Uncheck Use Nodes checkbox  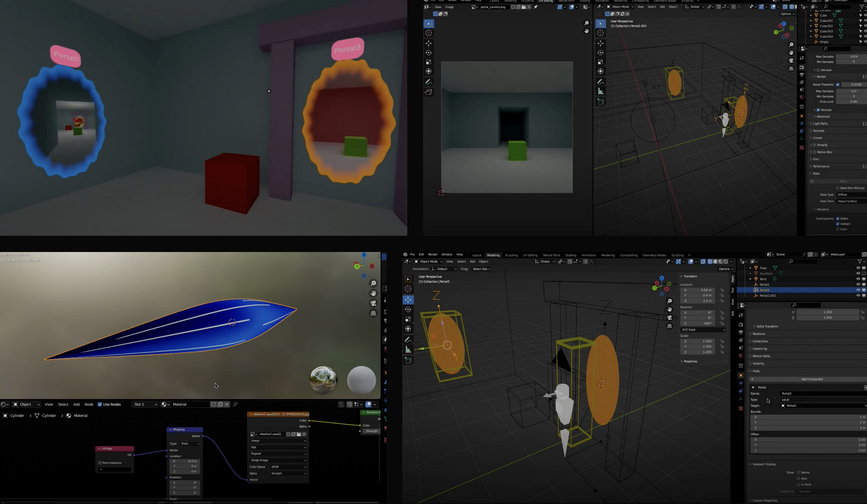click(x=100, y=404)
